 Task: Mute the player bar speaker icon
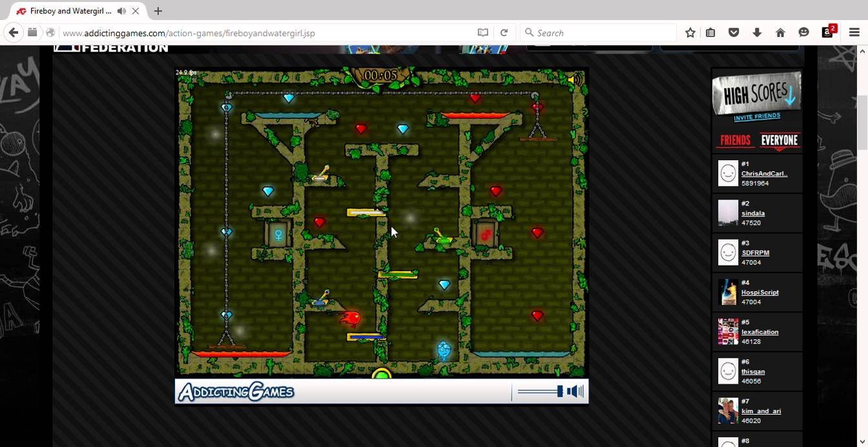[575, 391]
